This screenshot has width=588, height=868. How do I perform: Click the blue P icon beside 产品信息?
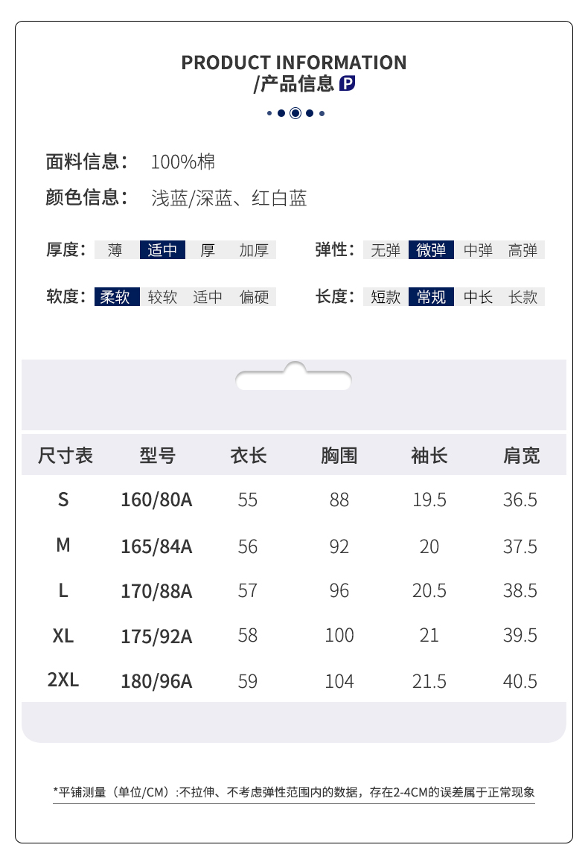click(347, 84)
